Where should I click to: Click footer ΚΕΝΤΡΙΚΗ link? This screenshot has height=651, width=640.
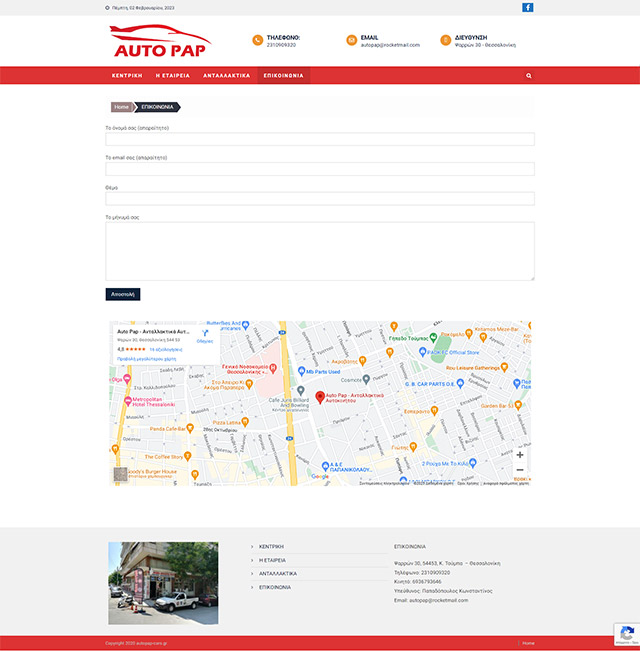[271, 546]
